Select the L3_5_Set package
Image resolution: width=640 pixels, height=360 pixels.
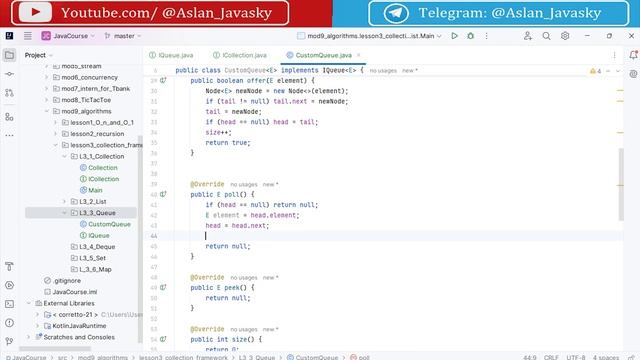click(x=88, y=258)
